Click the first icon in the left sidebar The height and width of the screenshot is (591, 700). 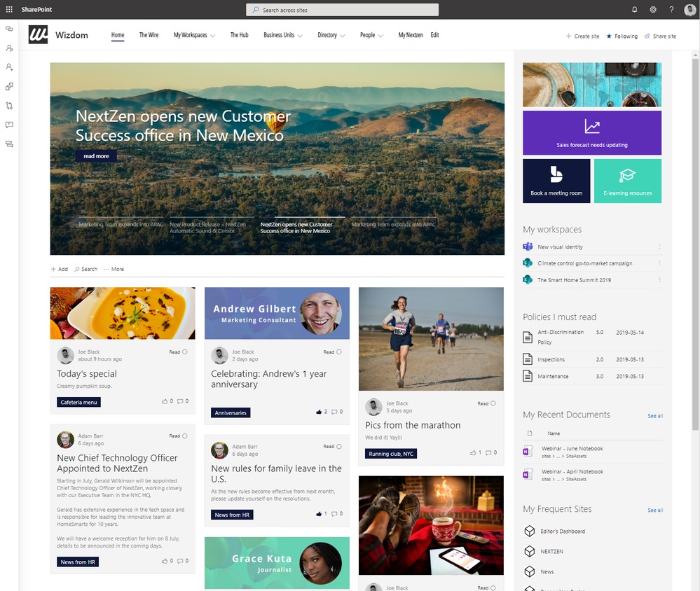9,29
